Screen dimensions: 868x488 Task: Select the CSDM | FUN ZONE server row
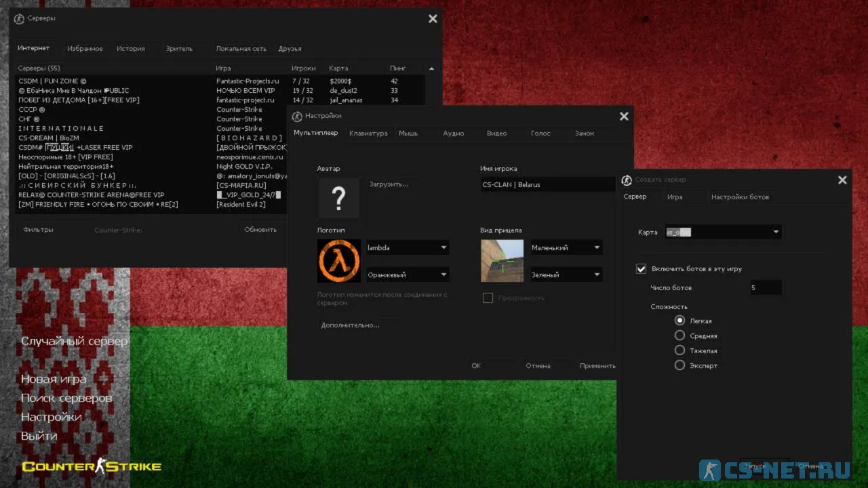pos(220,81)
